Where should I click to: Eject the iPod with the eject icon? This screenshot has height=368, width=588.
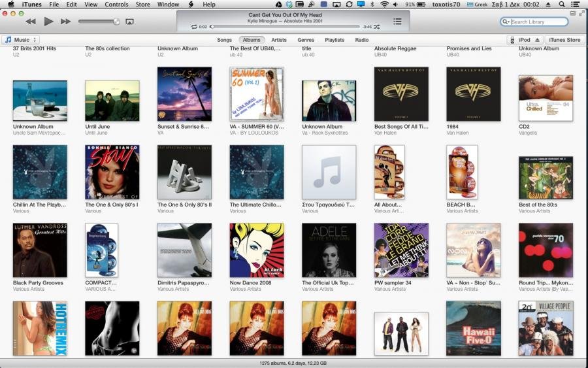[538, 40]
